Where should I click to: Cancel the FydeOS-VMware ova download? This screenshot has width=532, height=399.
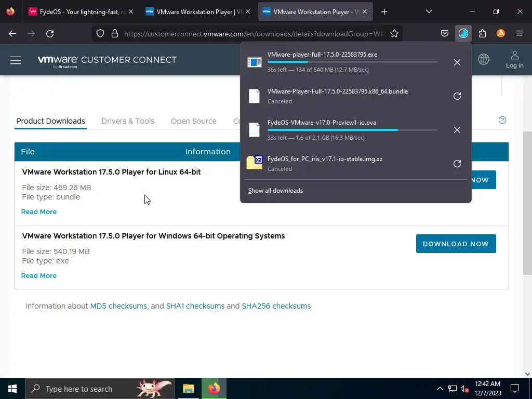point(457,130)
